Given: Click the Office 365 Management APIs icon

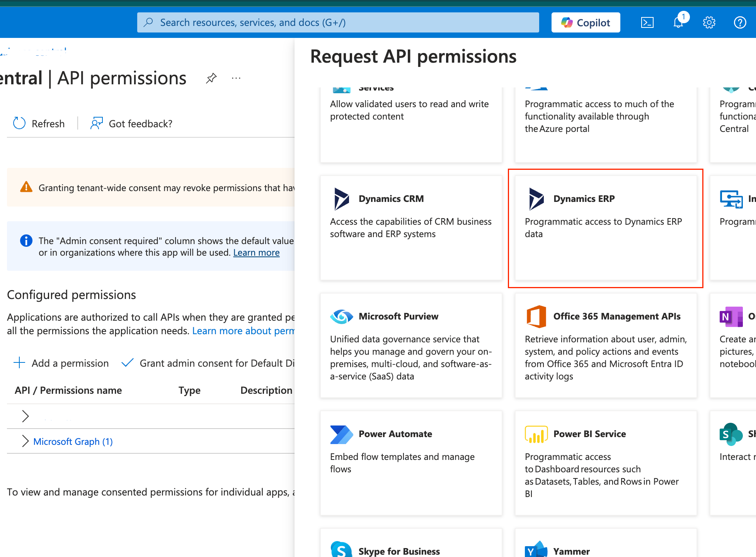Looking at the screenshot, I should click(536, 316).
